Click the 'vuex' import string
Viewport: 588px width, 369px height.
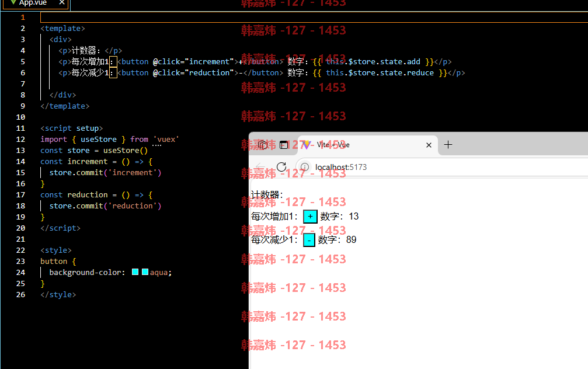pyautogui.click(x=166, y=140)
